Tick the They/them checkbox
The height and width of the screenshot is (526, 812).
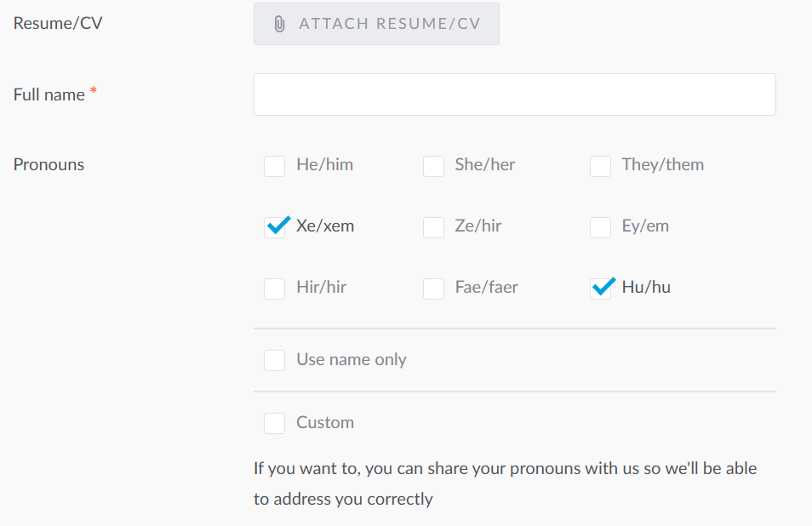coord(600,166)
